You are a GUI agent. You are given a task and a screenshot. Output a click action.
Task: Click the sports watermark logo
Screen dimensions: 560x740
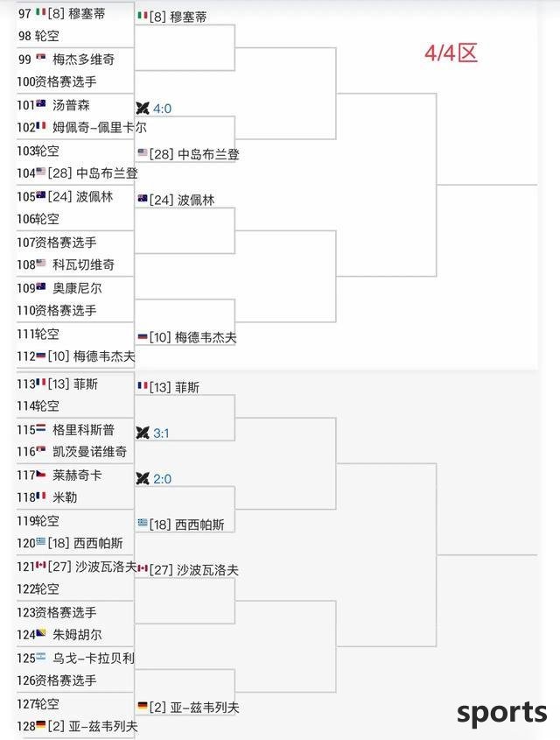[501, 713]
